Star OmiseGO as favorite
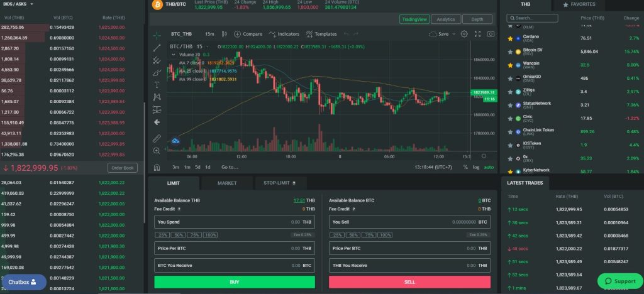Image resolution: width=644 pixels, height=294 pixels. point(510,79)
